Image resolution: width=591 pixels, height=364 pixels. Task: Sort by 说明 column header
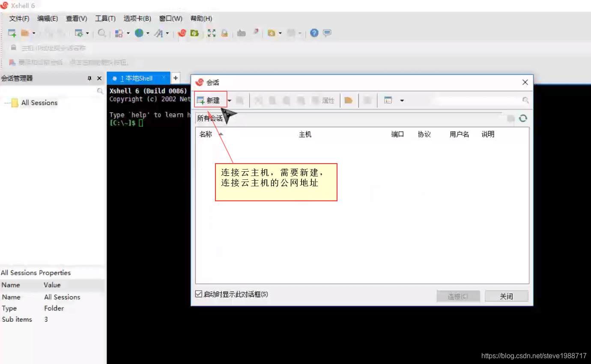tap(488, 134)
